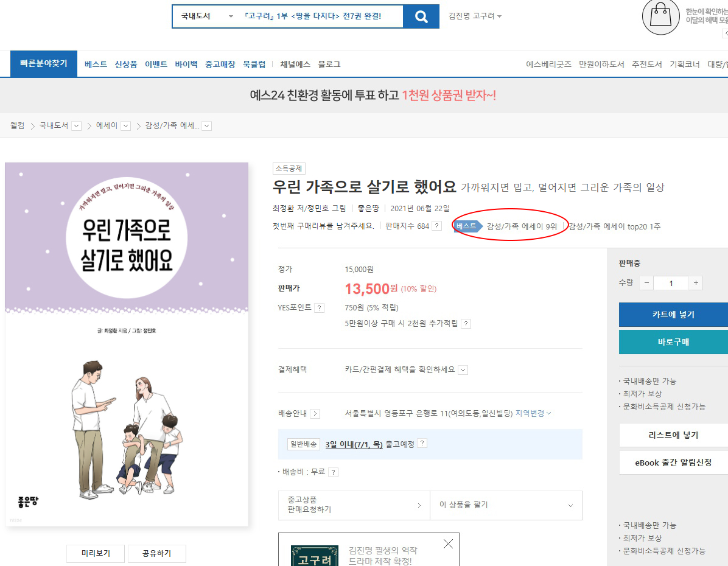This screenshot has width=728, height=566.
Task: Click the search magnifier button
Action: pos(421,16)
